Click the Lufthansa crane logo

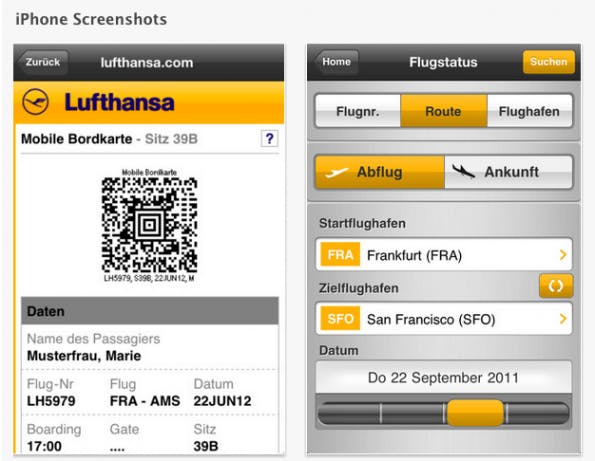[x=35, y=102]
